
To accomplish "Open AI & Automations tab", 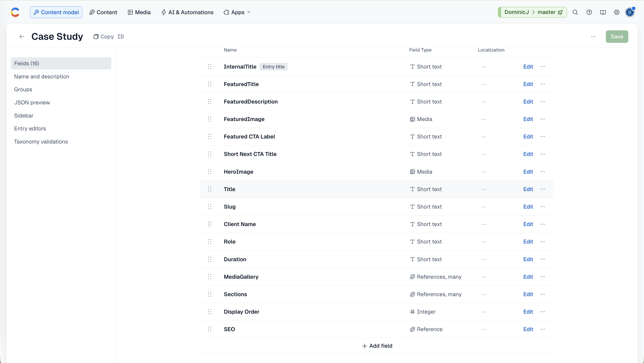I will tap(187, 12).
